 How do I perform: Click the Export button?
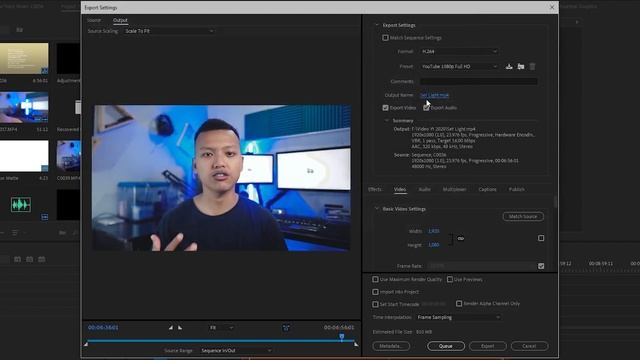487,346
